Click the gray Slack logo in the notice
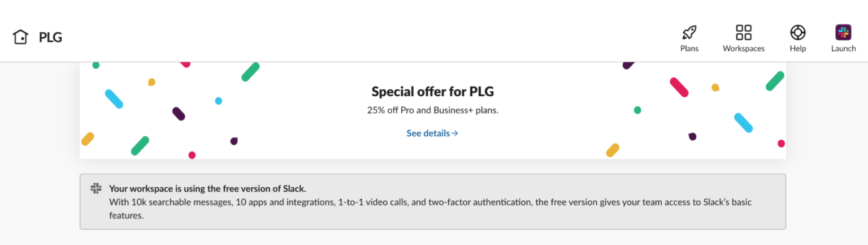This screenshot has height=245, width=868. 96,188
